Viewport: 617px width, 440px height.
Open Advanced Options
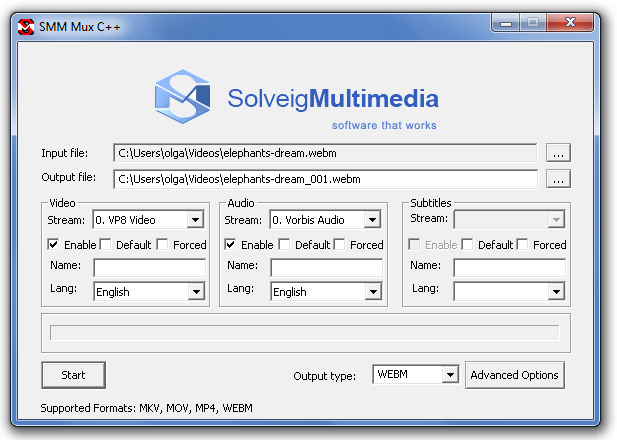pos(515,375)
